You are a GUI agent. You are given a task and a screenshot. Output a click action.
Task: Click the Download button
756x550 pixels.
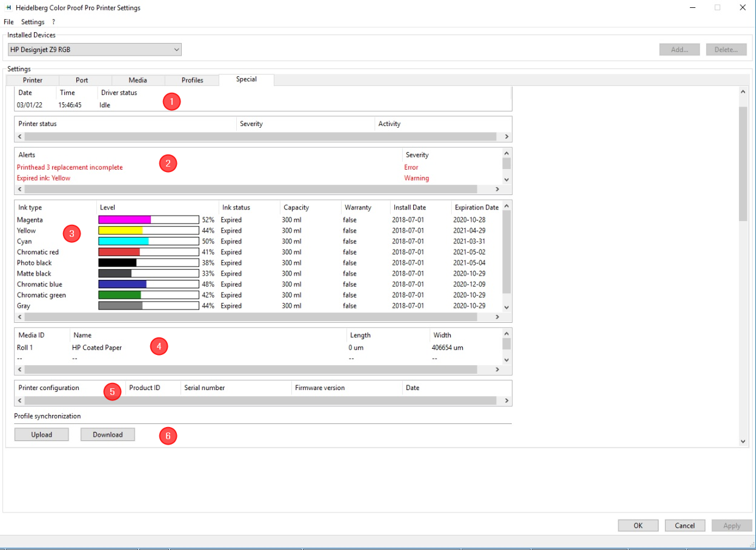pyautogui.click(x=108, y=434)
